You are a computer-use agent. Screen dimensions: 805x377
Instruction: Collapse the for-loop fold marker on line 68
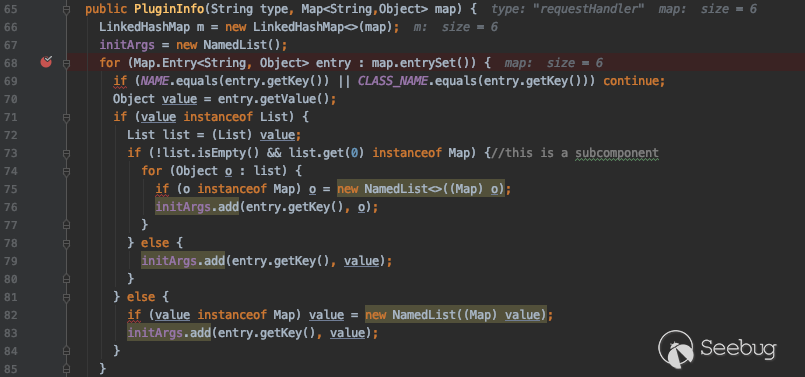(x=66, y=63)
